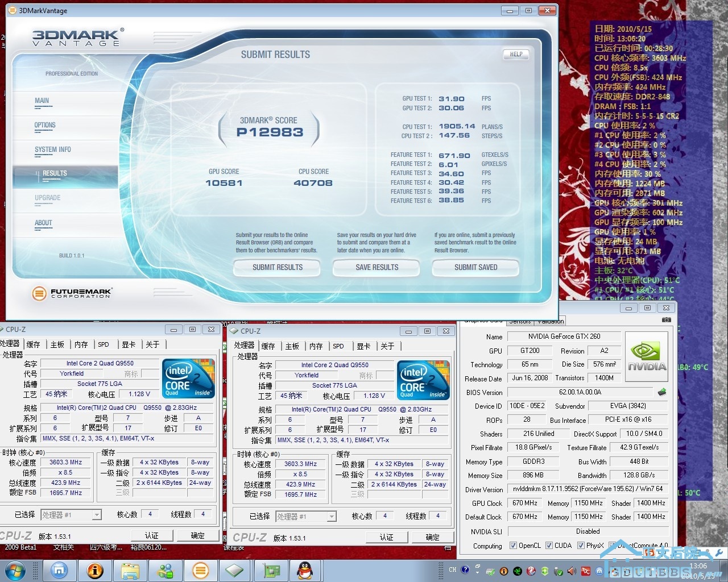Open the Windows Start menu
728x582 pixels.
[15, 571]
